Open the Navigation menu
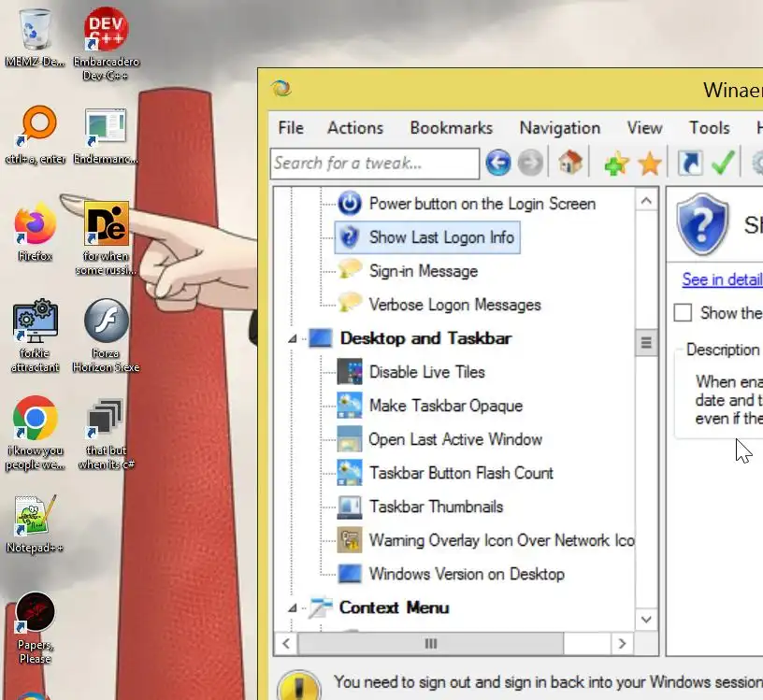Image resolution: width=763 pixels, height=700 pixels. point(559,128)
